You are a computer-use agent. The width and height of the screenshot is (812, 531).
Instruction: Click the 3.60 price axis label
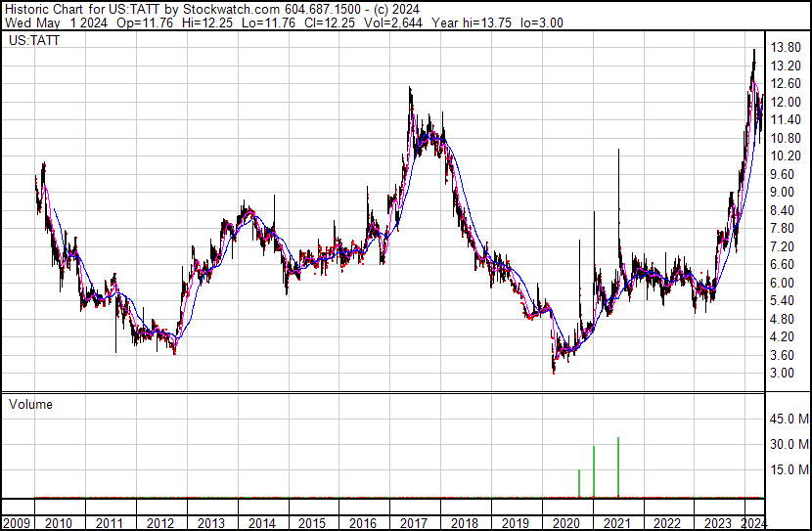pyautogui.click(x=783, y=355)
